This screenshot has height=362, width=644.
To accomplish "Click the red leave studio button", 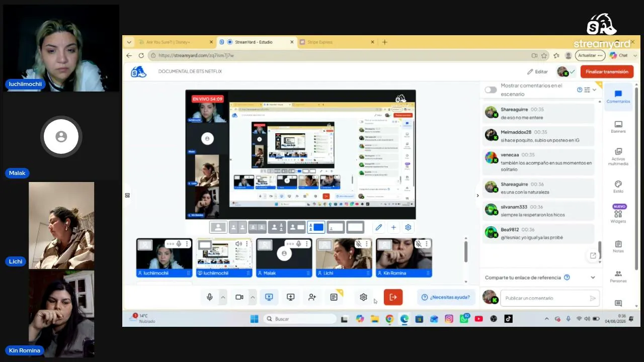I will tap(393, 297).
